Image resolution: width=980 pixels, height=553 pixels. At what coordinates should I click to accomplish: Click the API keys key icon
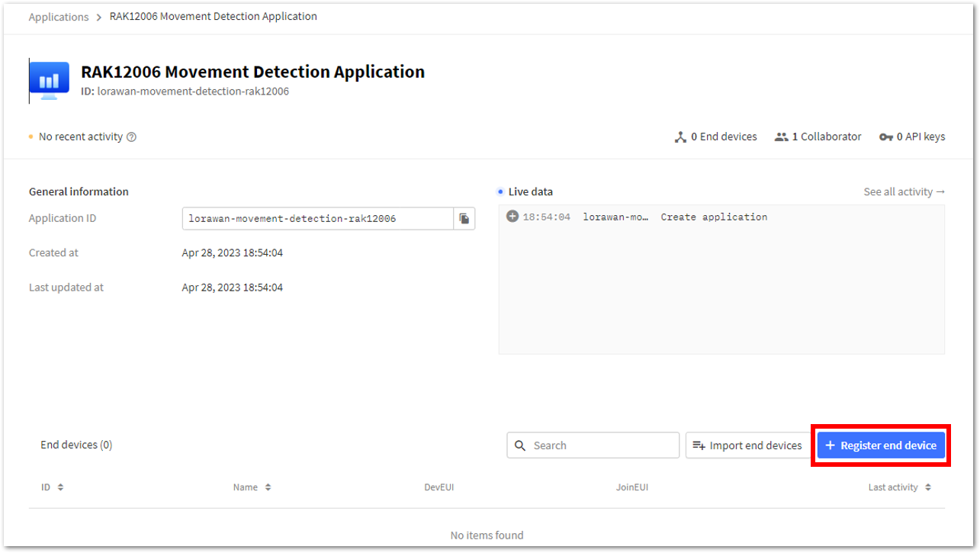click(x=885, y=137)
